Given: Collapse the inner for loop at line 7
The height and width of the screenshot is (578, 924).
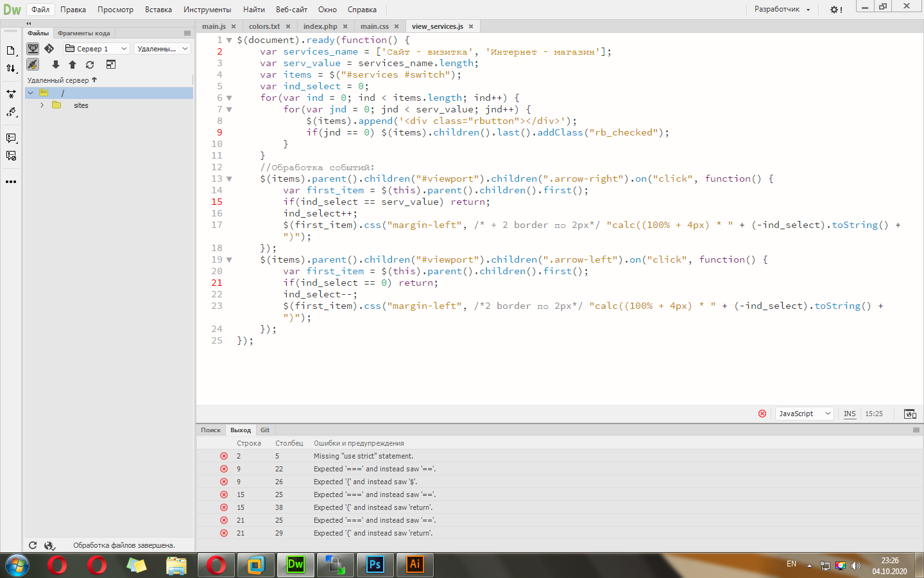Looking at the screenshot, I should [229, 110].
